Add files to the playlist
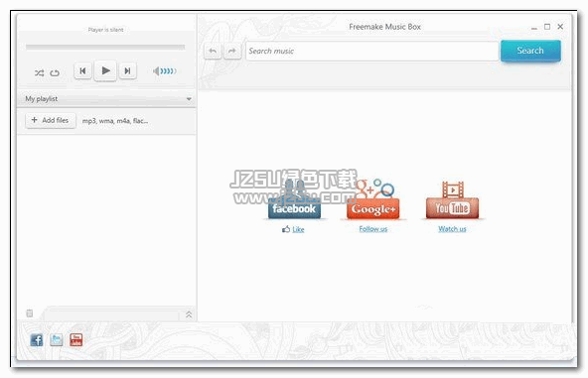 coord(51,120)
